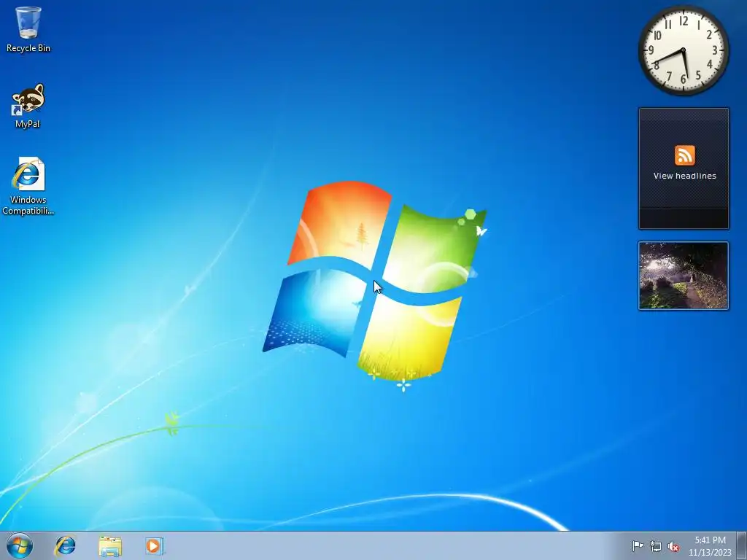Click the Show desktop button strip
Image resolution: width=747 pixels, height=560 pixels.
click(x=742, y=545)
